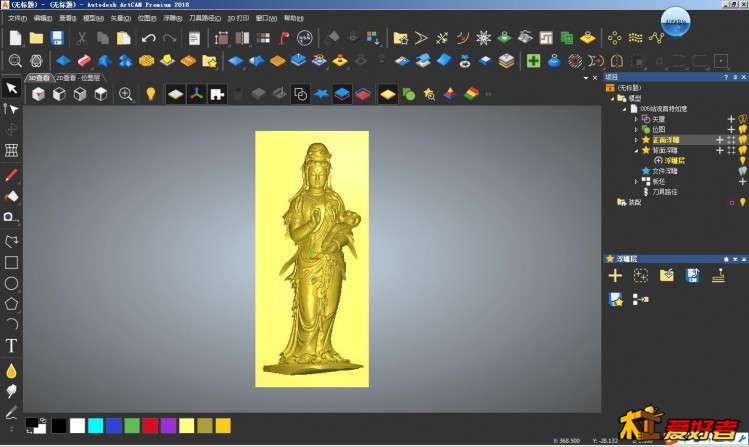
Task: Open the 刀具路径 menu
Action: point(205,18)
